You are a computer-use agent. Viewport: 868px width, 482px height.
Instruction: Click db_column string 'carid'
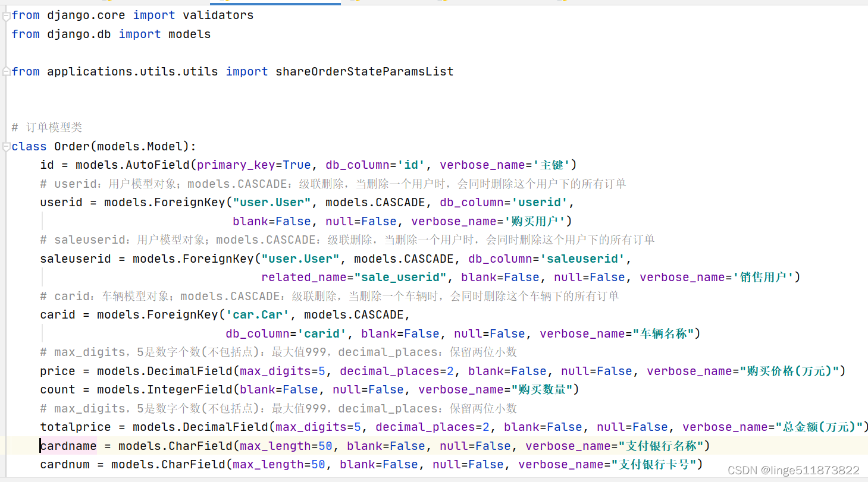click(322, 334)
